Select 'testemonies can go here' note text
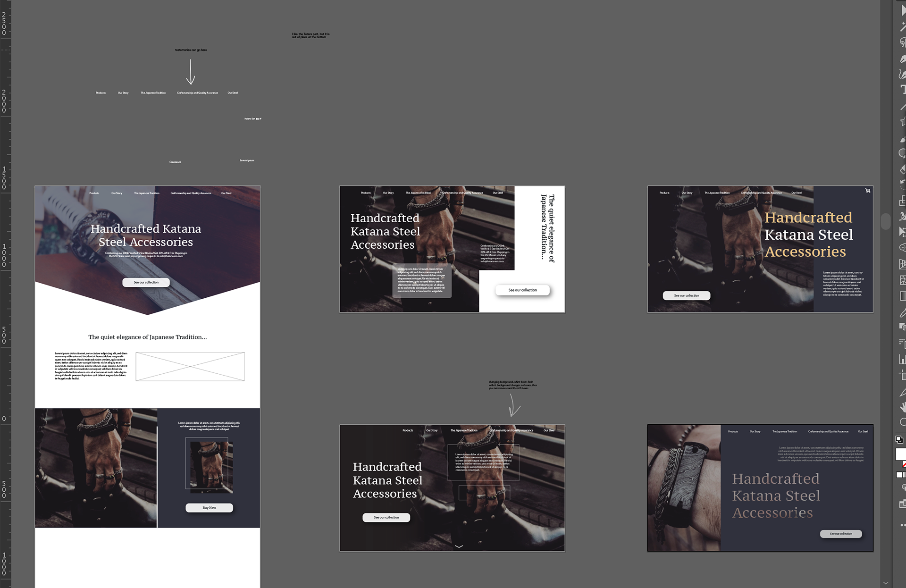Image resolution: width=906 pixels, height=588 pixels. click(x=191, y=50)
